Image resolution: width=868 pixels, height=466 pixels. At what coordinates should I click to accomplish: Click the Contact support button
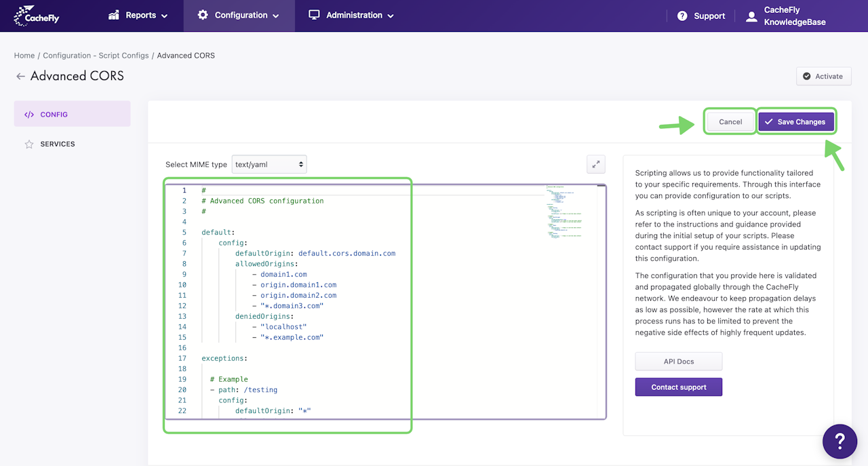pyautogui.click(x=678, y=387)
